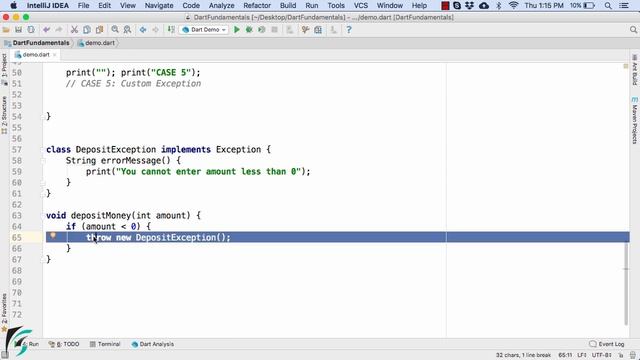Collapse the errorMessage method fold on line 58
Screen dimensions: 640x360
[x=43, y=160]
